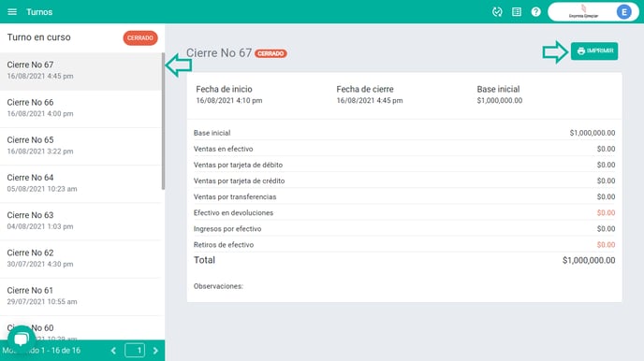This screenshot has width=644, height=361.
Task: Click the Ventas en efectivo row label
Action: click(x=223, y=149)
